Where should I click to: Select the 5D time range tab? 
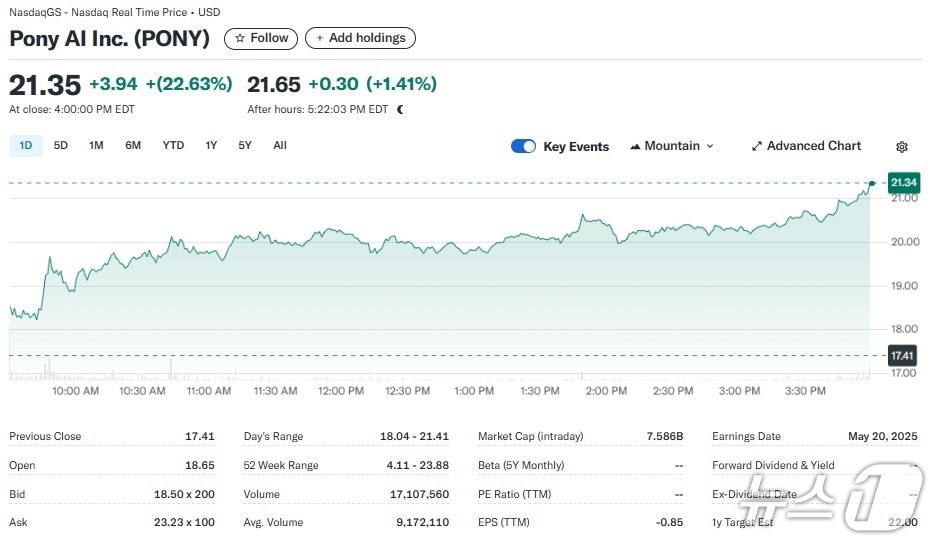point(60,146)
